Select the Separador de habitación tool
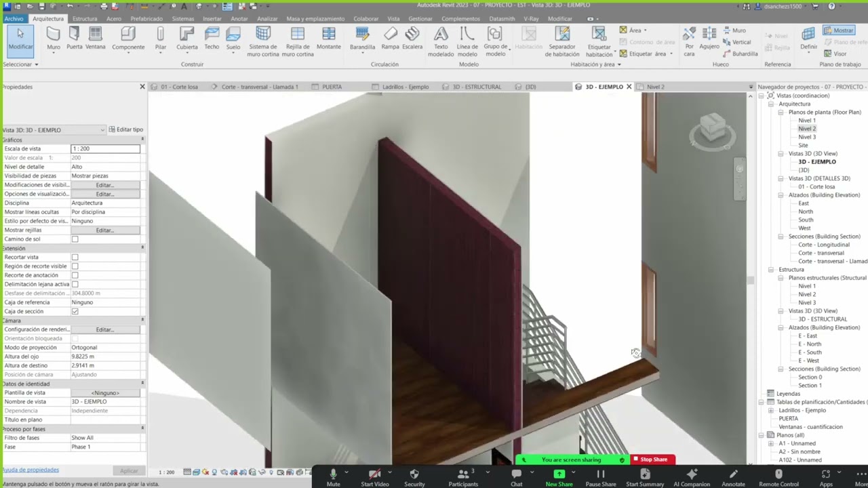868x488 pixels. coord(562,41)
